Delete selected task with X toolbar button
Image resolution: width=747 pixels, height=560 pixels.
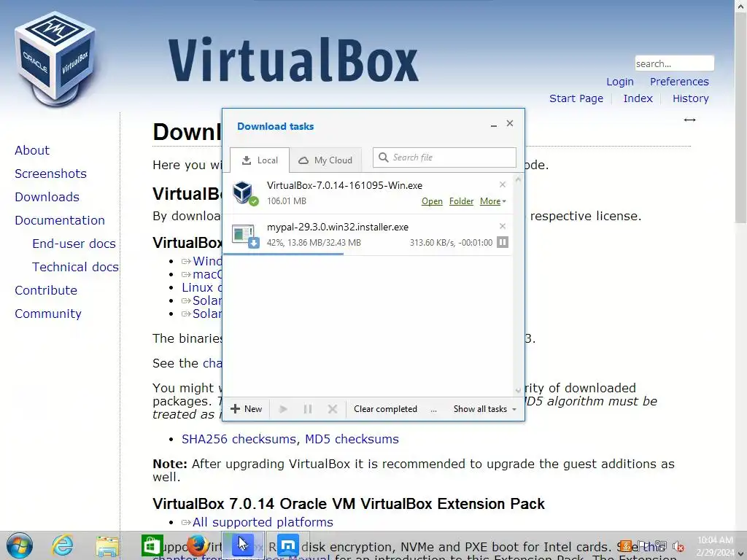coord(333,409)
